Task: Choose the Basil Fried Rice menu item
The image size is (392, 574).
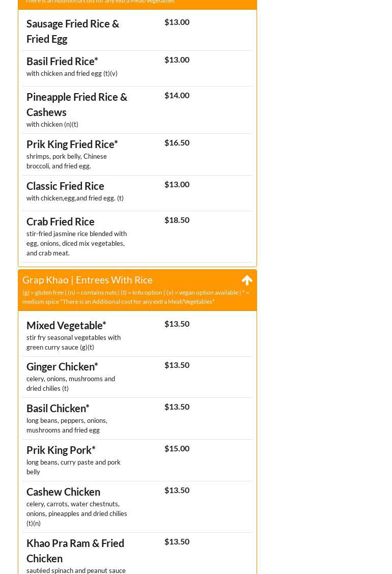Action: (x=62, y=61)
